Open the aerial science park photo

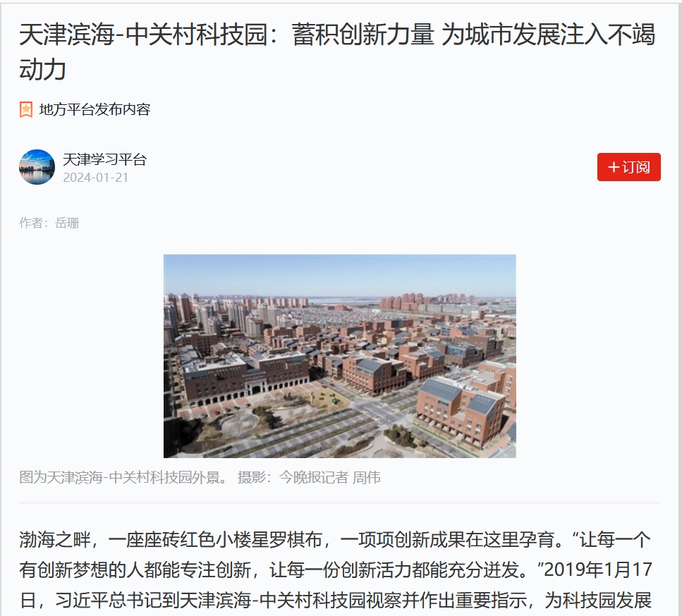[x=340, y=356]
